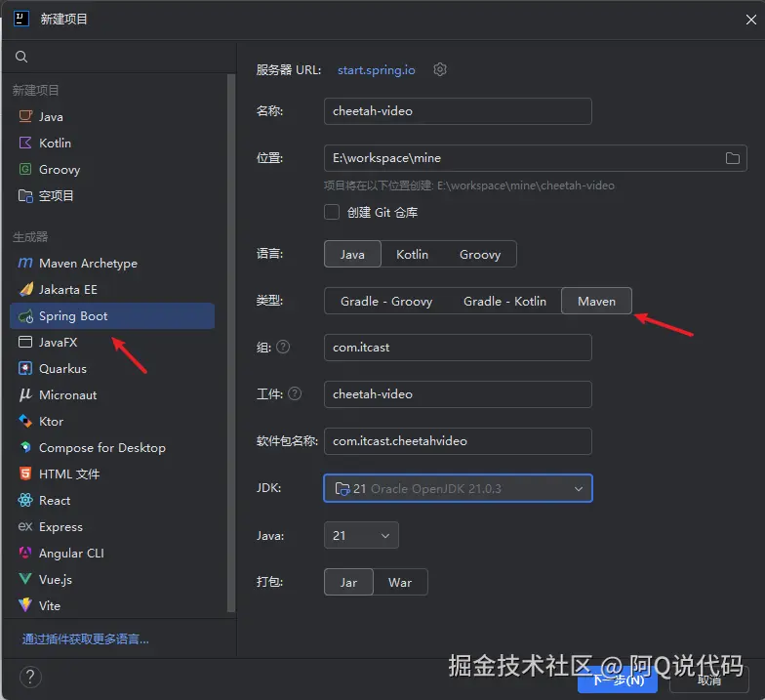The width and height of the screenshot is (765, 700).
Task: Click the sidebar vertical scrollbar
Action: point(231,343)
